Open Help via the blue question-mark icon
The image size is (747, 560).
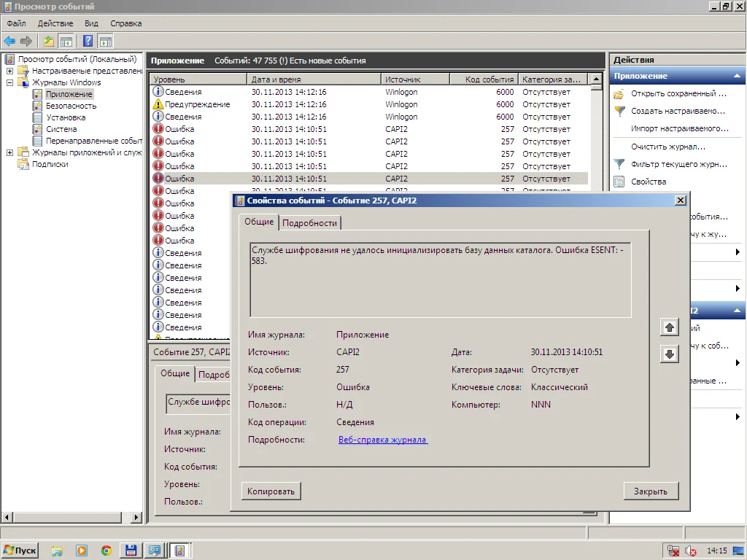88,41
